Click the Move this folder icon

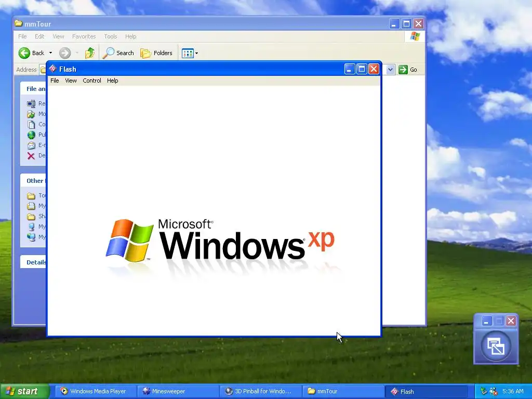click(x=31, y=114)
